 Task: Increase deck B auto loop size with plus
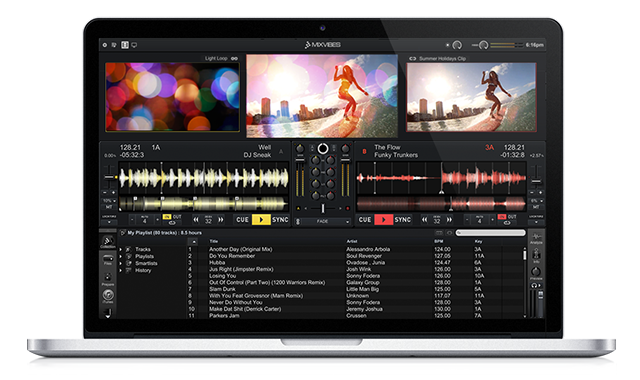(493, 220)
